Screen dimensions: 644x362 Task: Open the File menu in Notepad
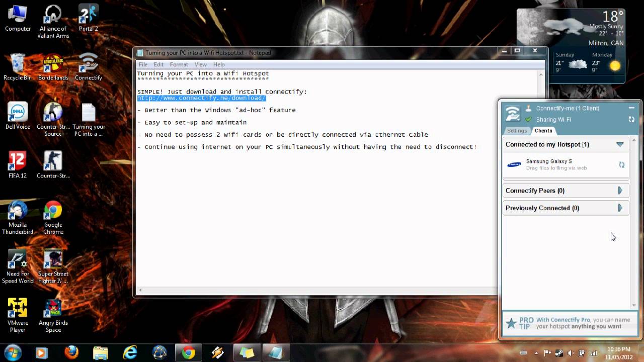(143, 64)
